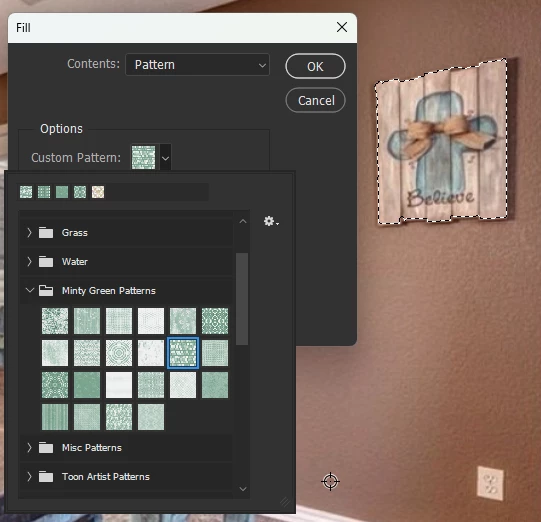The height and width of the screenshot is (522, 541).
Task: Click the Misc Patterns folder icon
Action: [46, 448]
